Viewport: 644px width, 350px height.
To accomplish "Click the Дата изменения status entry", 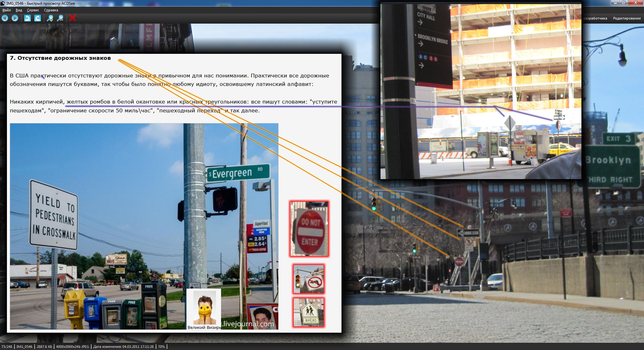I will [123, 347].
